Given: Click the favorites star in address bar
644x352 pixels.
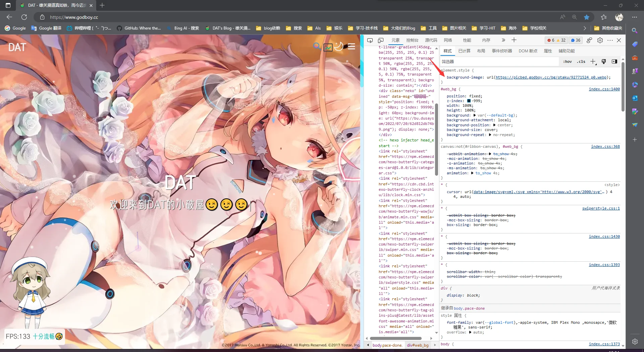Looking at the screenshot, I should tap(587, 17).
